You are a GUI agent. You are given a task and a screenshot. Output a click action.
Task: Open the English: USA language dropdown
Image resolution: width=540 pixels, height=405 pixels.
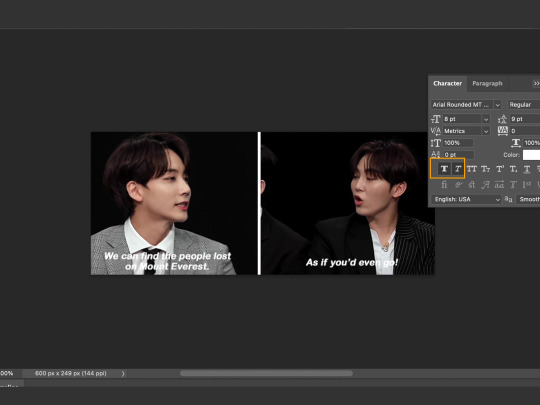(466, 199)
